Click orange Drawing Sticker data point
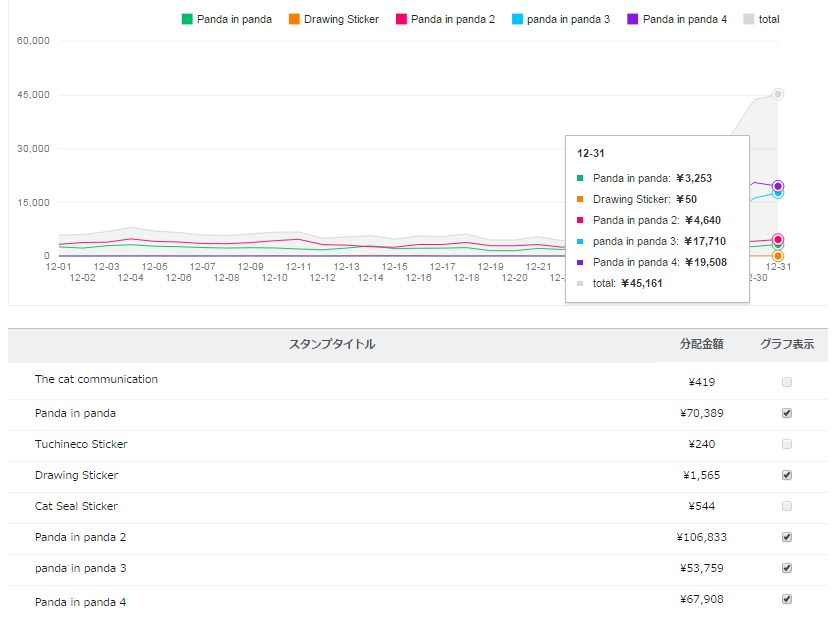This screenshot has height=617, width=839. (778, 256)
